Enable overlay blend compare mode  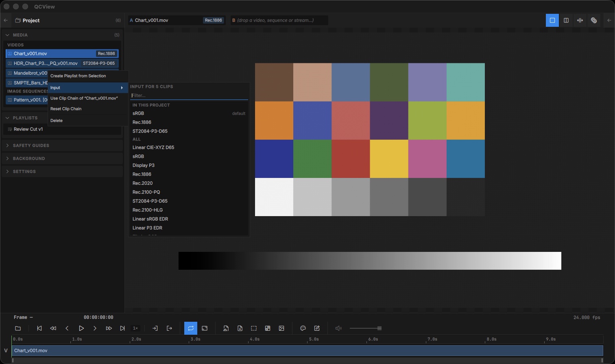(594, 20)
